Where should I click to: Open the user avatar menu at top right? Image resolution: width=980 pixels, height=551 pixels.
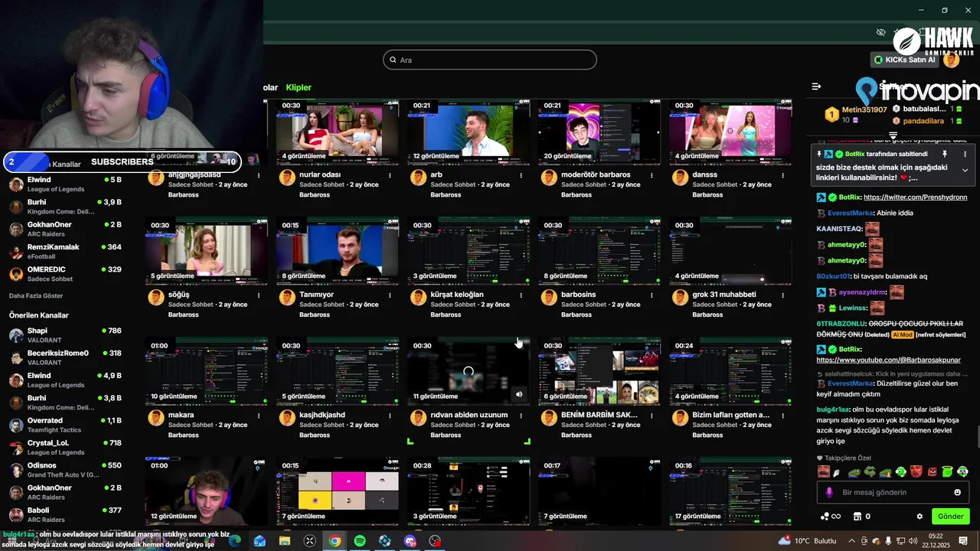pyautogui.click(x=951, y=60)
